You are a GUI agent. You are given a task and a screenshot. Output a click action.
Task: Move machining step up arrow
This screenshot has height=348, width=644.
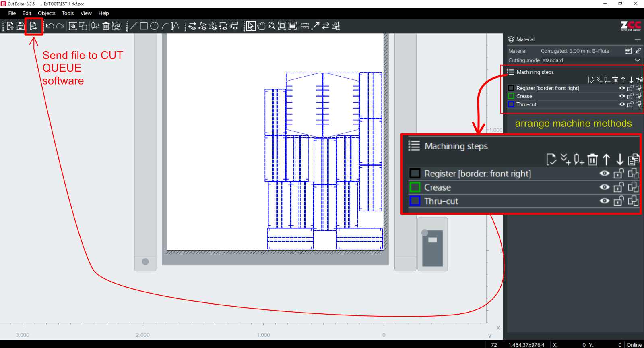623,80
